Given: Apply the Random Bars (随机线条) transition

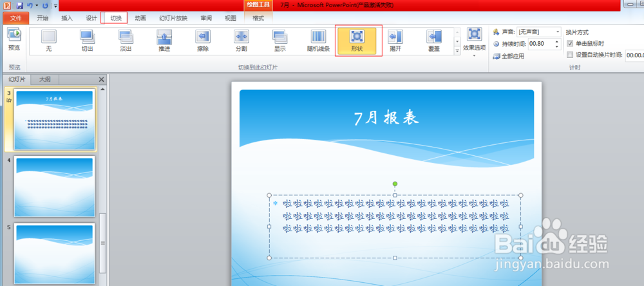Looking at the screenshot, I should click(318, 41).
